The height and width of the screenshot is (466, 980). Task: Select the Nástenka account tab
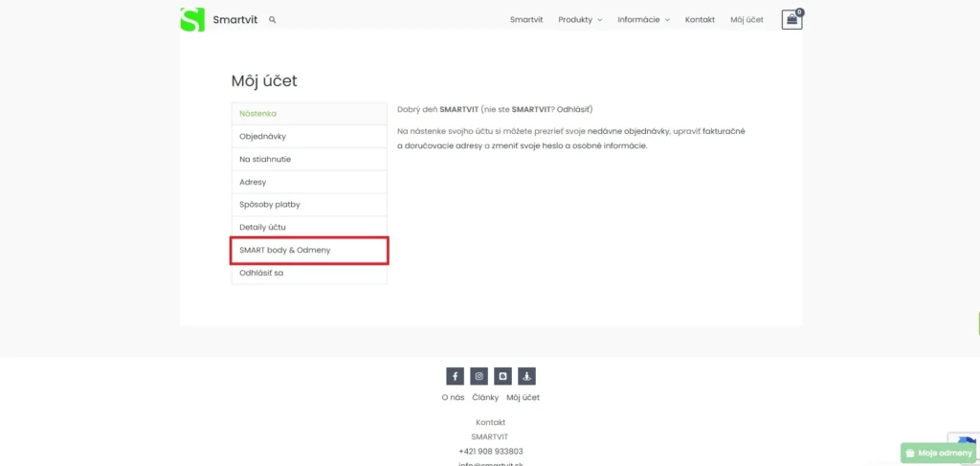tap(309, 114)
